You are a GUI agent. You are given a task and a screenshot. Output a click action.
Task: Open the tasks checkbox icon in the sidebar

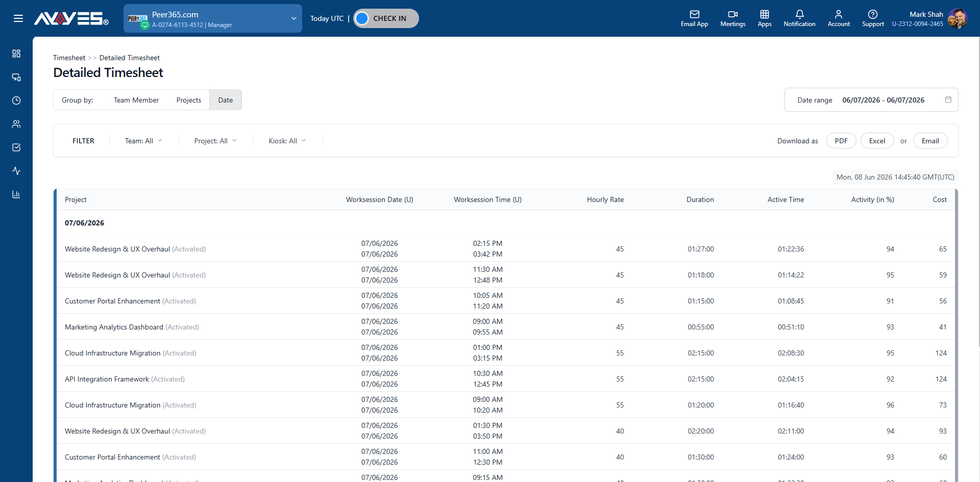click(x=16, y=147)
